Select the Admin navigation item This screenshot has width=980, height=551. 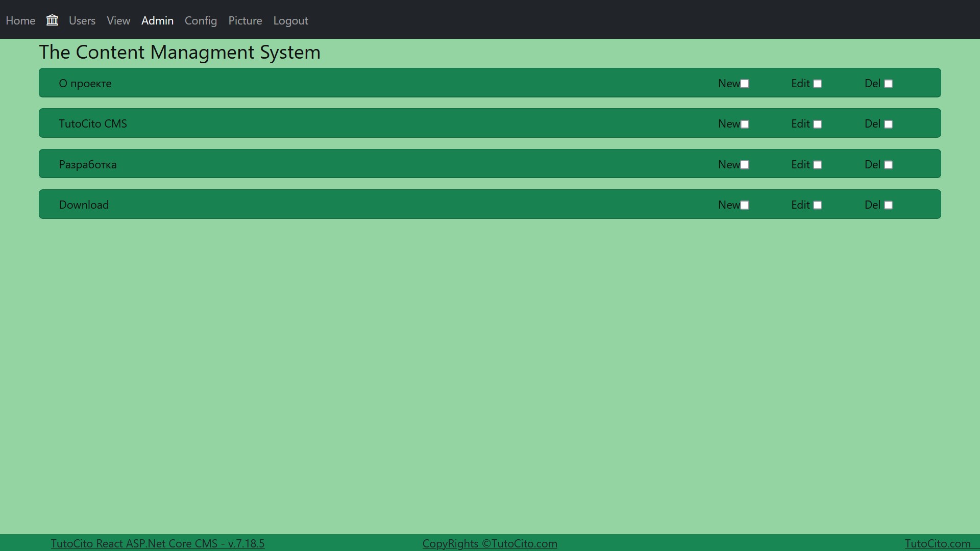click(x=157, y=20)
